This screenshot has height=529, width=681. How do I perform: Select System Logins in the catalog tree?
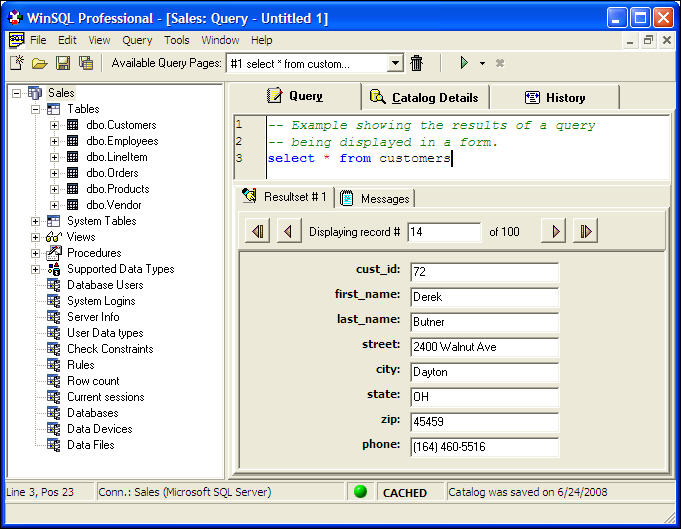[101, 301]
